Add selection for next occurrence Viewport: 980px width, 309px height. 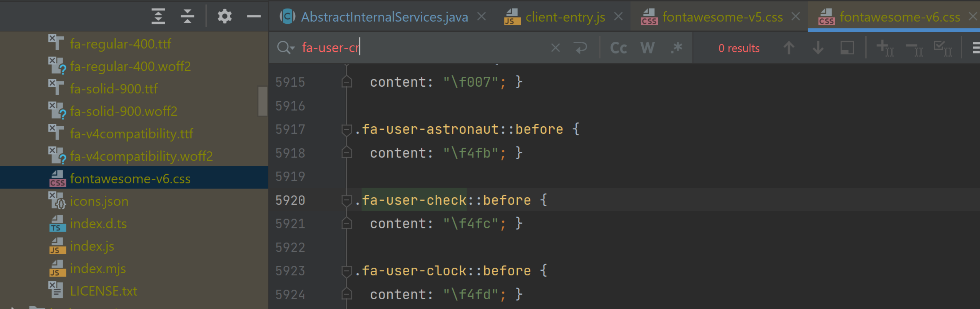(885, 48)
